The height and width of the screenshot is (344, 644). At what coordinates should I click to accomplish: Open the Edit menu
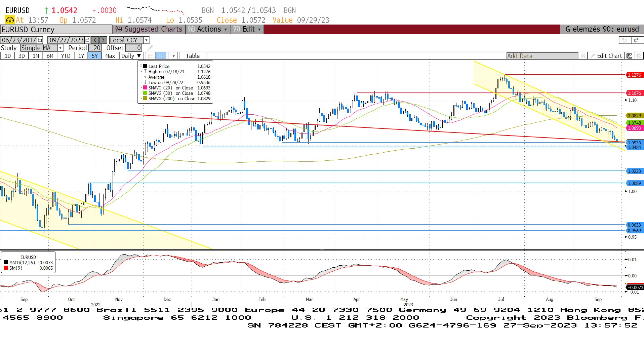[247, 29]
